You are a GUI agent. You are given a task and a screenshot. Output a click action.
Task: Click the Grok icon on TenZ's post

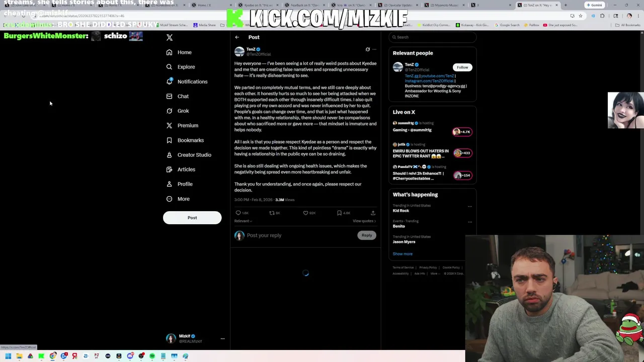tap(367, 49)
